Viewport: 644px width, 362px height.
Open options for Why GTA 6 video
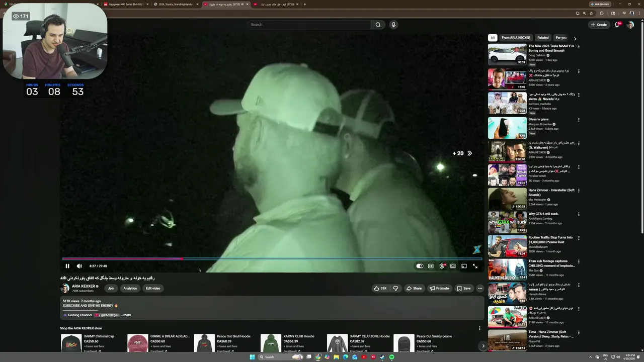point(579,214)
